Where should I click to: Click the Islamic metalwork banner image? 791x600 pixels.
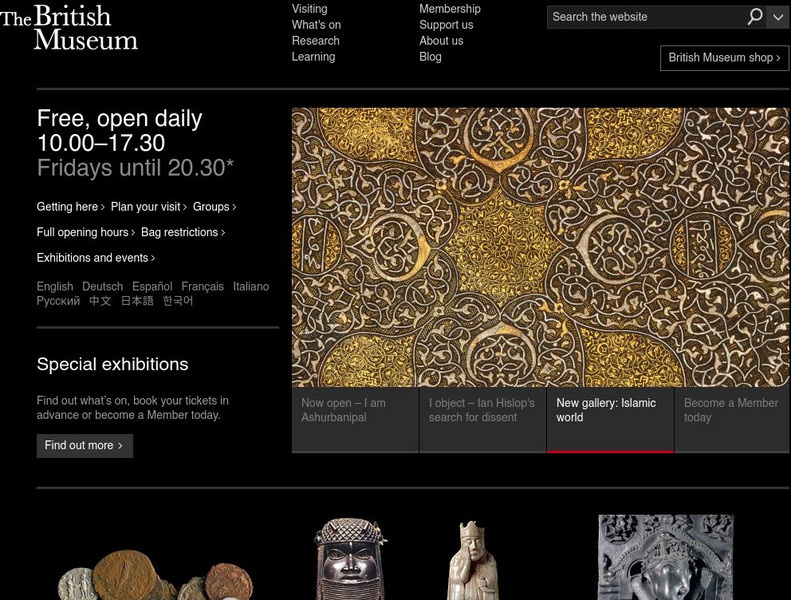(540, 247)
